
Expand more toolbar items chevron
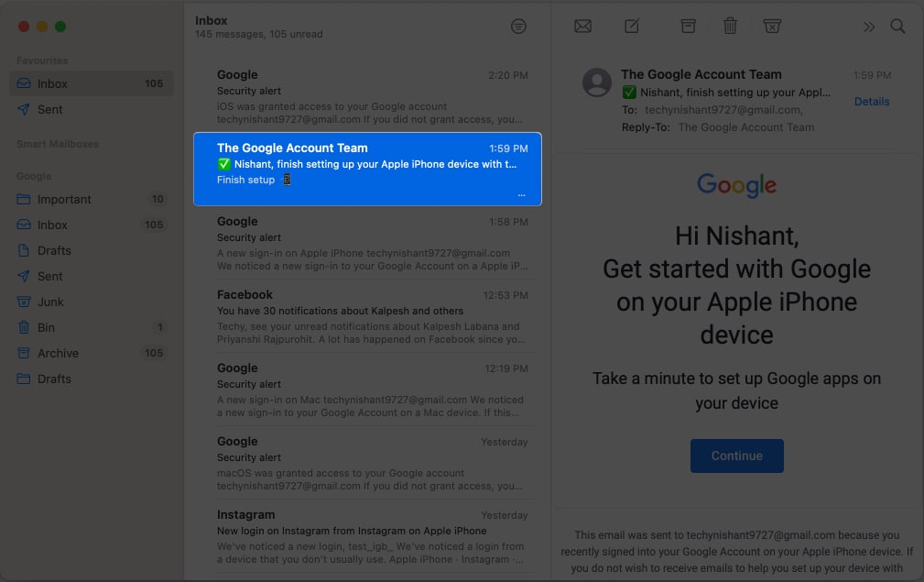coord(869,27)
